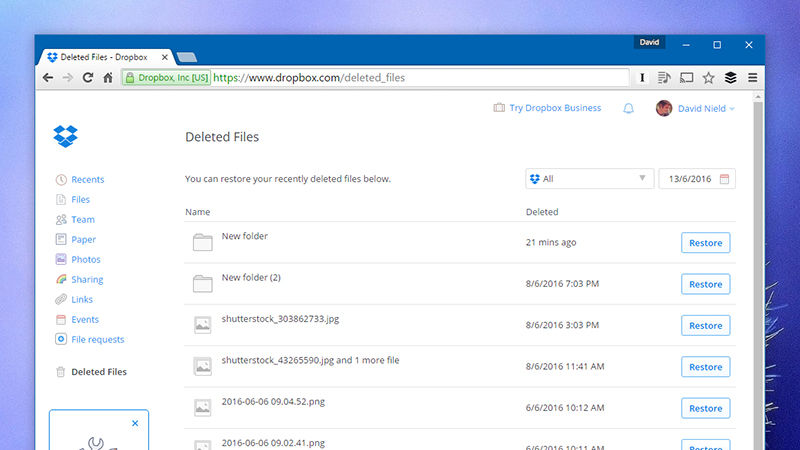Click the Chrome hamburger menu icon

[752, 77]
